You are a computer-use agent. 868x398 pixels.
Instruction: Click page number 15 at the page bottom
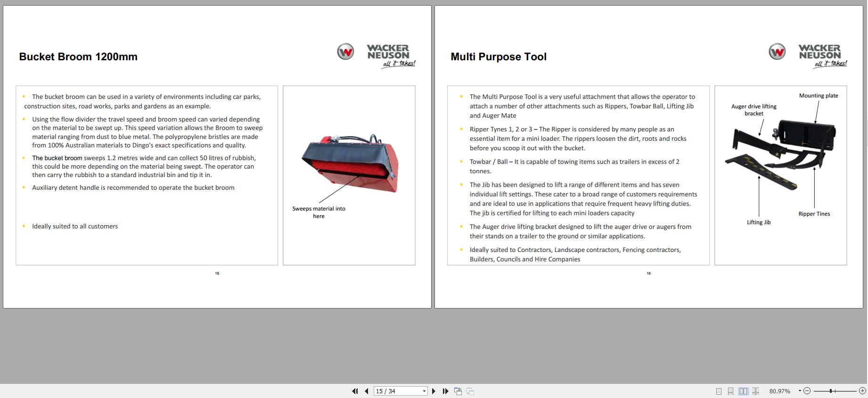click(x=217, y=273)
